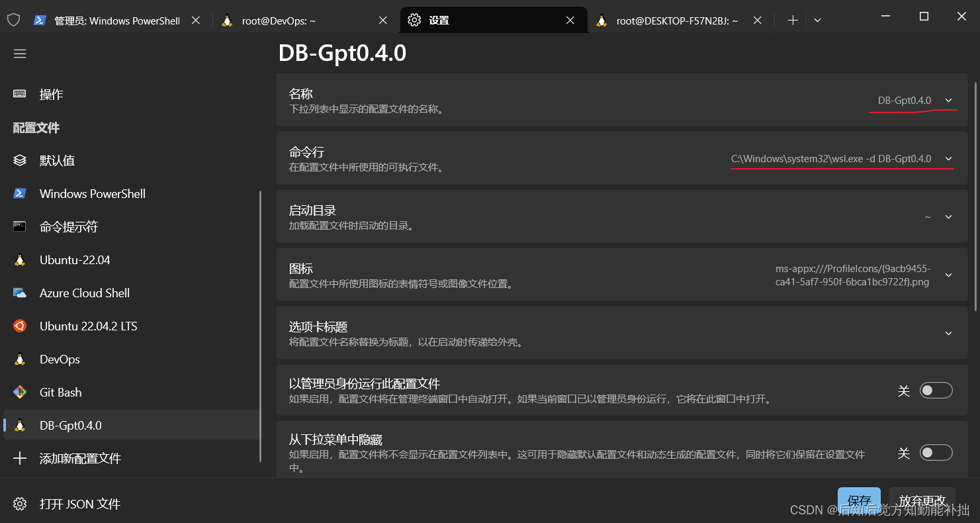The height and width of the screenshot is (523, 980).
Task: Select the Windows PowerShell profile
Action: [131, 193]
